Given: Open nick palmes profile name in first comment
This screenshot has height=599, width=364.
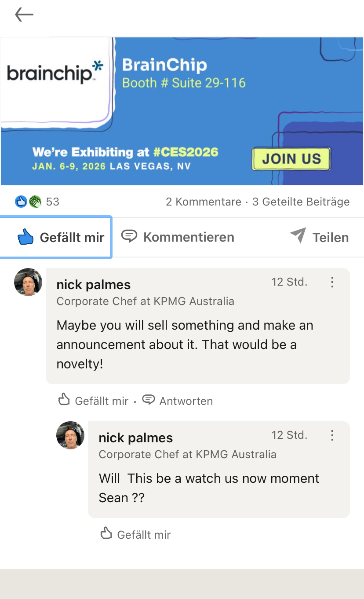Looking at the screenshot, I should tap(94, 285).
